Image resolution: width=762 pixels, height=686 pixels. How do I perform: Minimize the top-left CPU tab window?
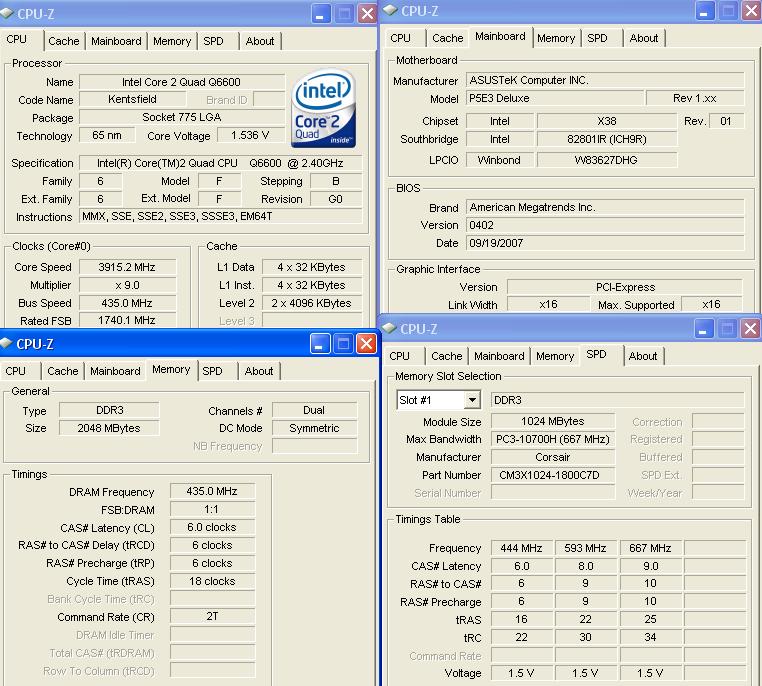320,14
